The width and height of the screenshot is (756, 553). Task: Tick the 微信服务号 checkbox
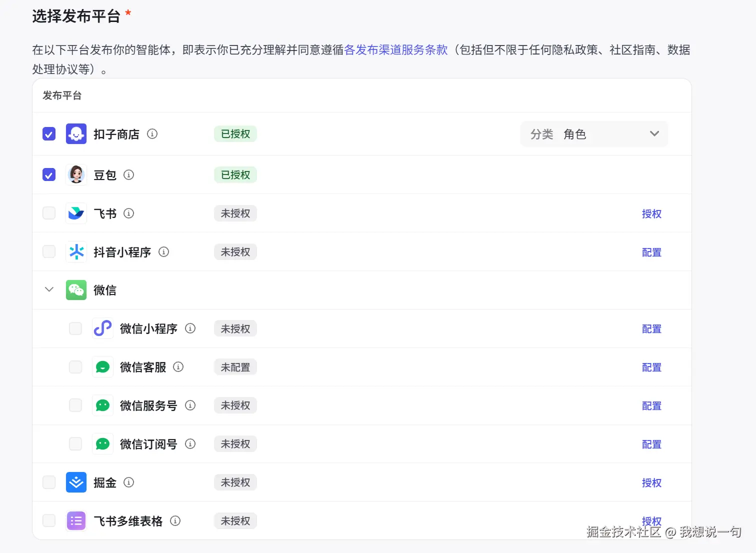pyautogui.click(x=75, y=405)
